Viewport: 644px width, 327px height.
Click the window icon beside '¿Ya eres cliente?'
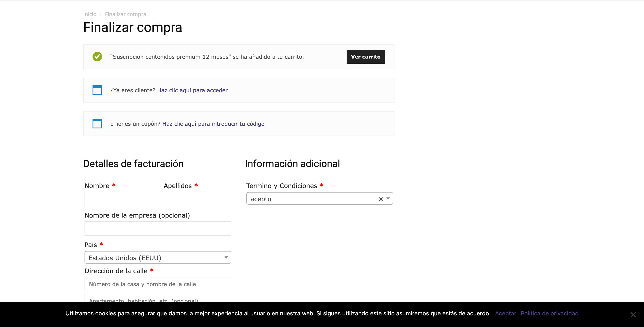97,90
